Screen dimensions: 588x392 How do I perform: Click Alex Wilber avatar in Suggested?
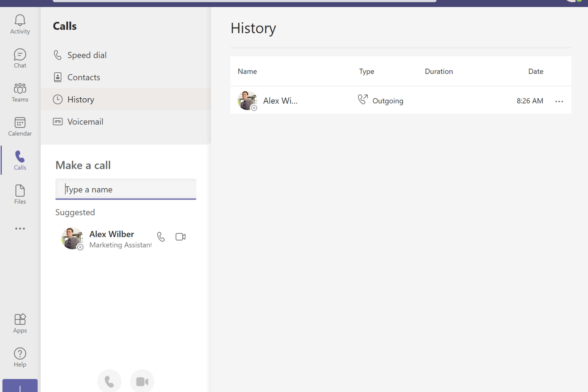pos(72,238)
